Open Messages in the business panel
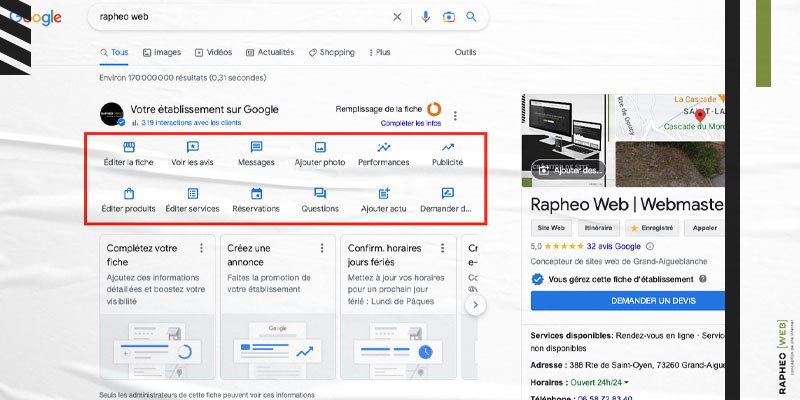Viewport: 800px width, 400px height. tap(256, 155)
